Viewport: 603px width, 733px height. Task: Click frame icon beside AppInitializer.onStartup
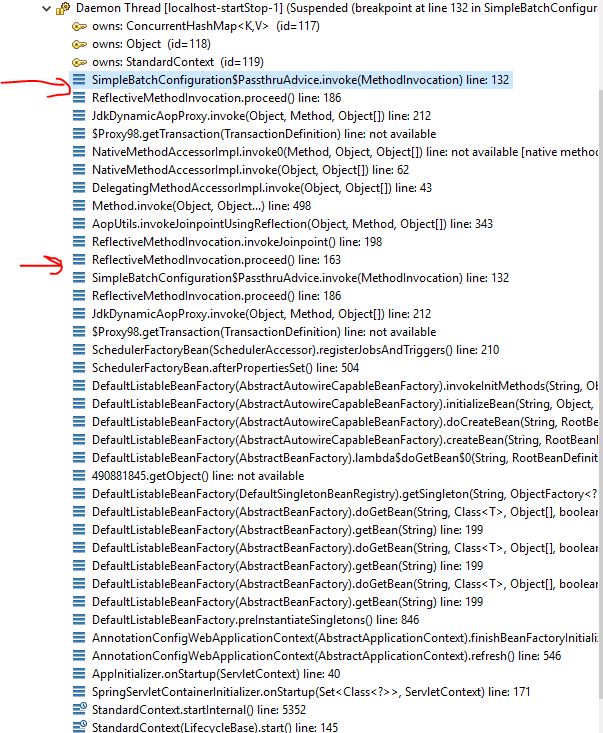coord(79,674)
